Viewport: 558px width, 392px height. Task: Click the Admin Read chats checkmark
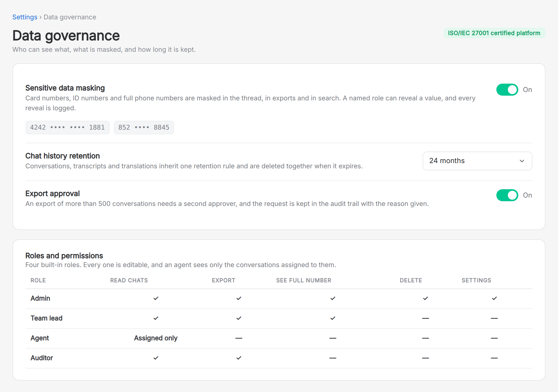click(156, 298)
